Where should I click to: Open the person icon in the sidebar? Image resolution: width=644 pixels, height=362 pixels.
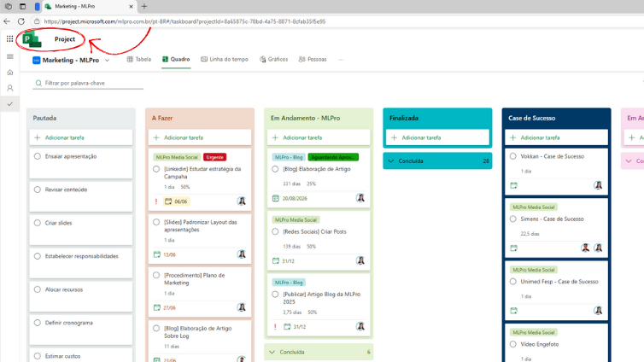[x=10, y=88]
